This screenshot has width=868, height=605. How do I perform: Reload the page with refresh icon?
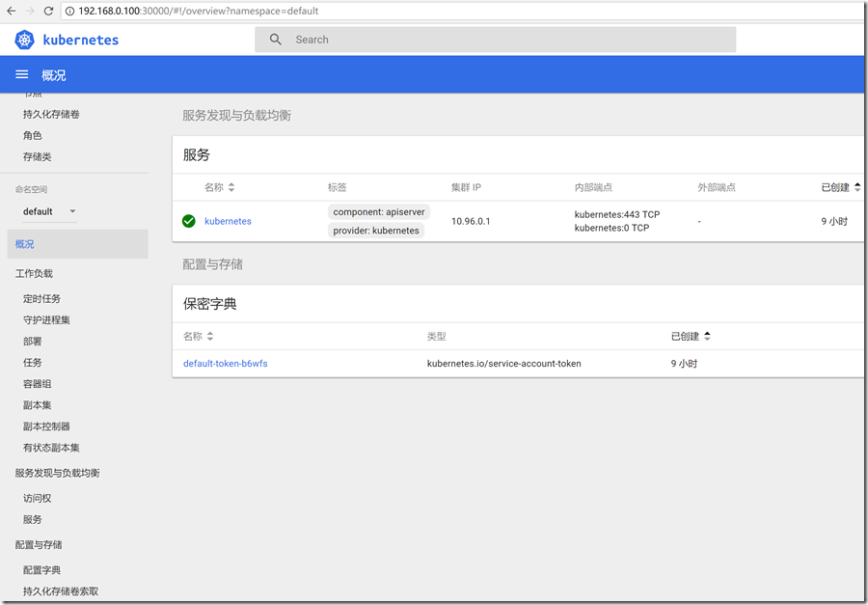[x=49, y=11]
